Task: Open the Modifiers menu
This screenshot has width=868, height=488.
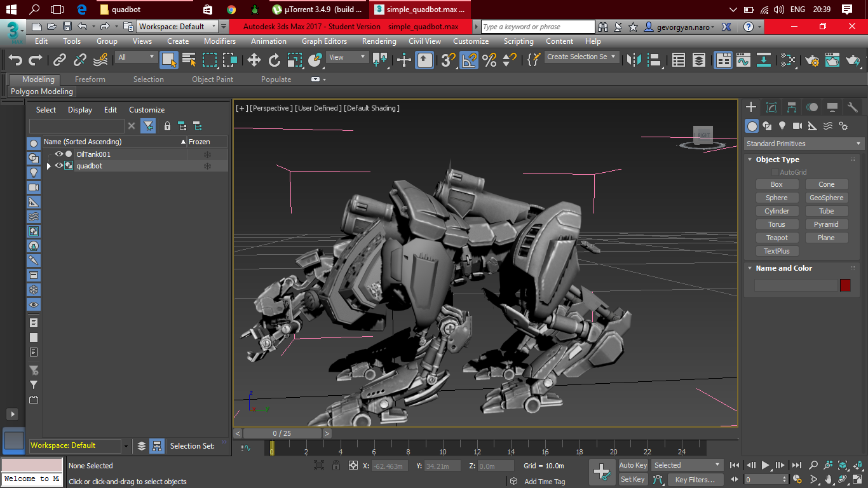Action: [x=220, y=41]
